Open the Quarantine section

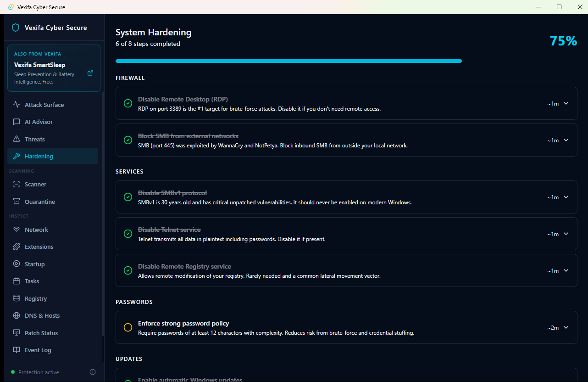point(53,202)
